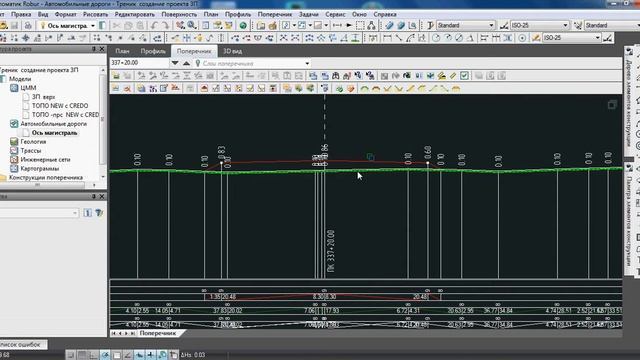Click the pin icon of project tree panel
Screen dimensions: 640x360
pos(94,49)
